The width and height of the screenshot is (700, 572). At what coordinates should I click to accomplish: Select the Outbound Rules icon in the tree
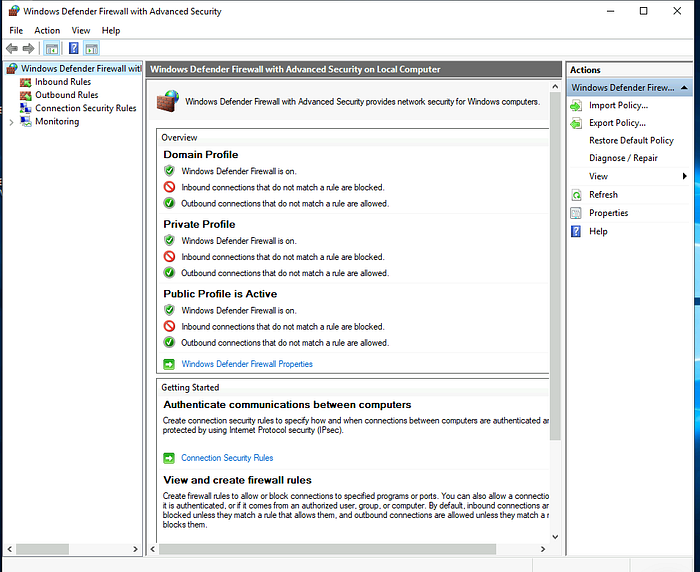[x=25, y=95]
